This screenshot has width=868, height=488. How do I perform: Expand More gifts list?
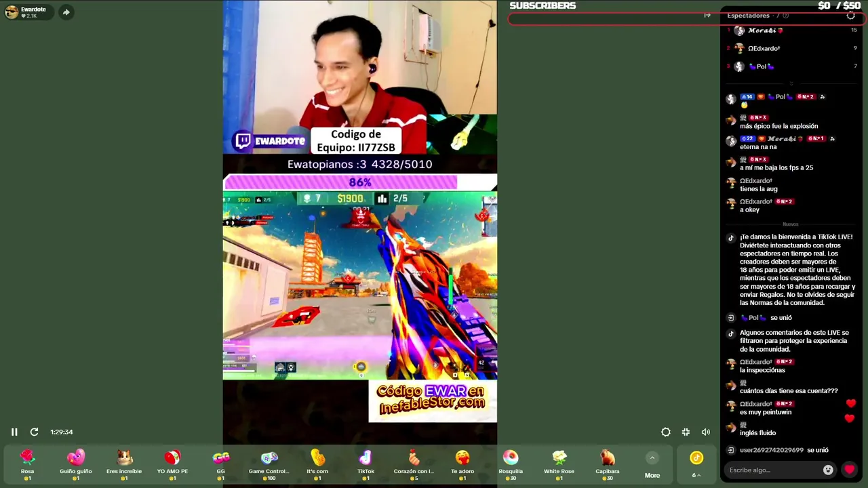point(652,466)
